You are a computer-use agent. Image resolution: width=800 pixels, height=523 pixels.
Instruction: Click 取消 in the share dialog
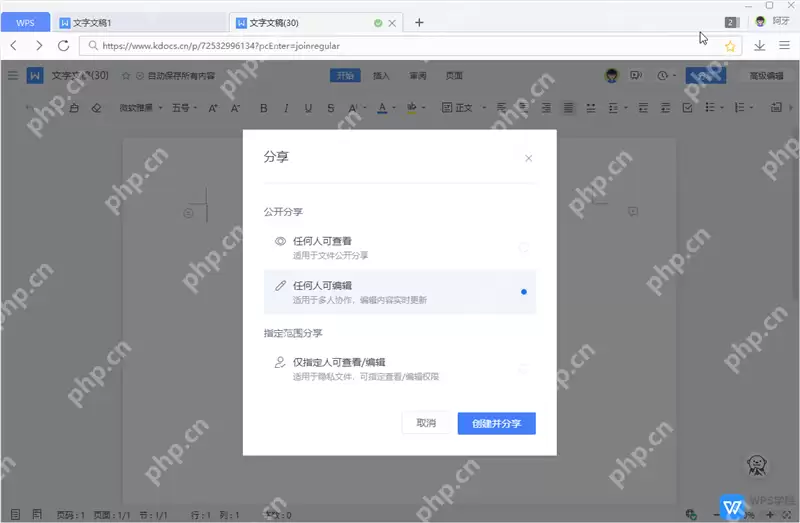pos(426,423)
